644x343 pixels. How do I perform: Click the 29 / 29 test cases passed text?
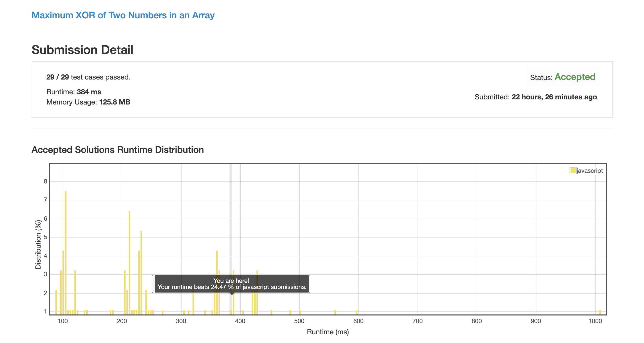pos(88,77)
